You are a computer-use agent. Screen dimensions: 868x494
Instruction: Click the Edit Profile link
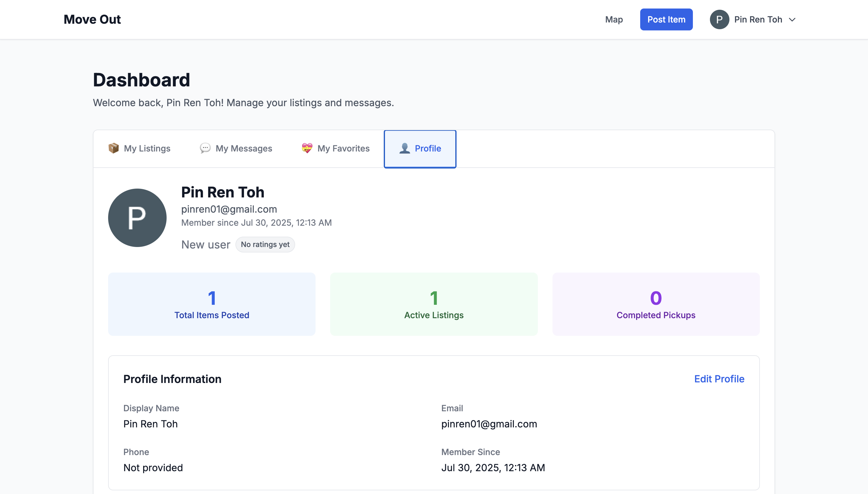[x=719, y=379]
